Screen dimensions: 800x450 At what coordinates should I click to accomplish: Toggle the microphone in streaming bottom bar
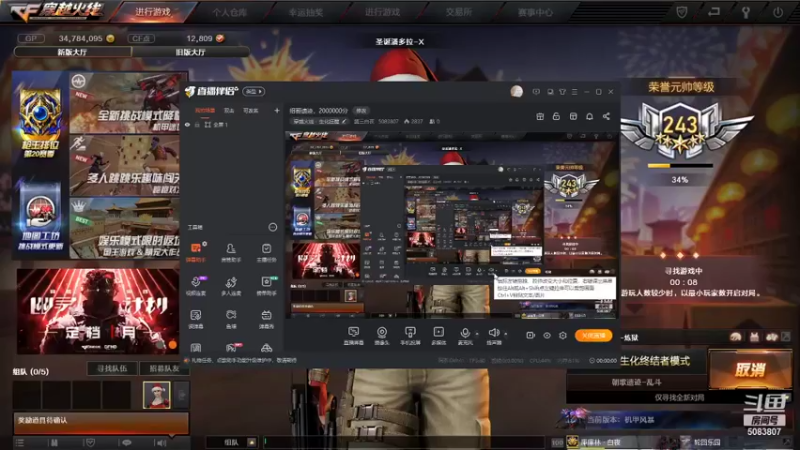(465, 335)
